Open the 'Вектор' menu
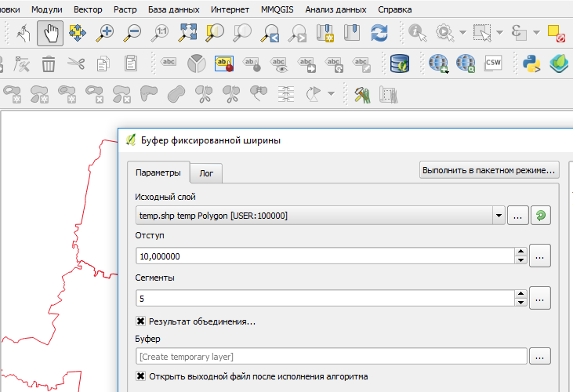 [x=87, y=9]
